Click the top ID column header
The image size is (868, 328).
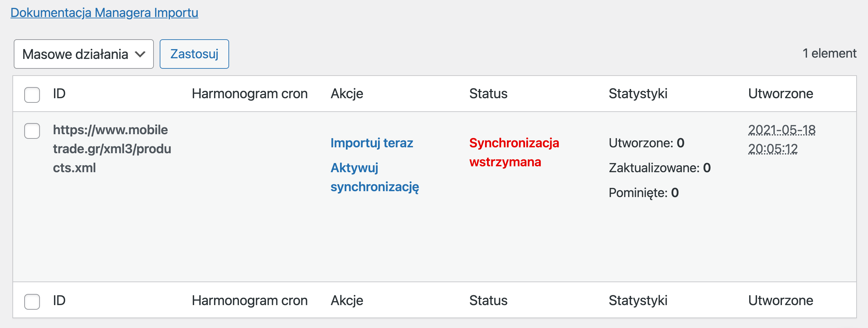[59, 94]
